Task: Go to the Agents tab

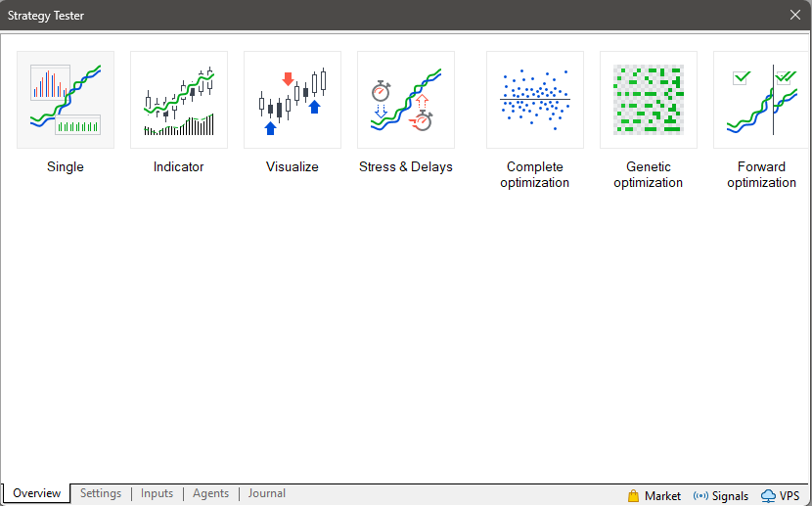Action: (x=210, y=493)
